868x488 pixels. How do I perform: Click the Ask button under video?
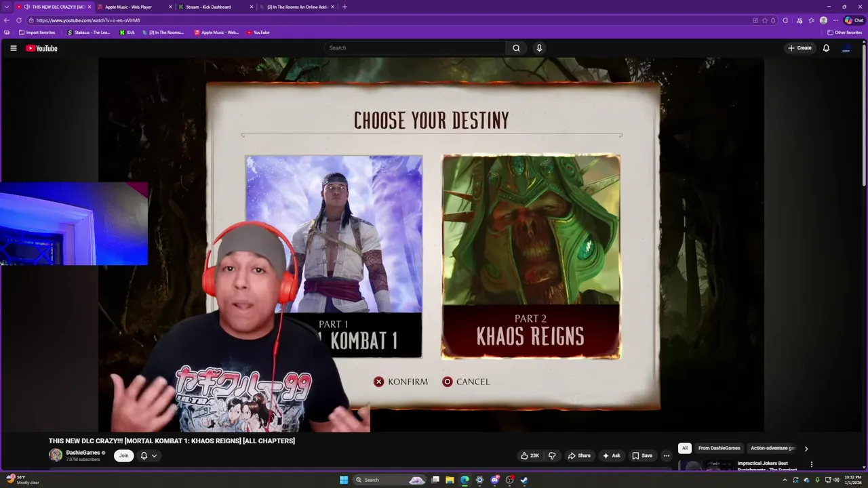[x=611, y=455]
